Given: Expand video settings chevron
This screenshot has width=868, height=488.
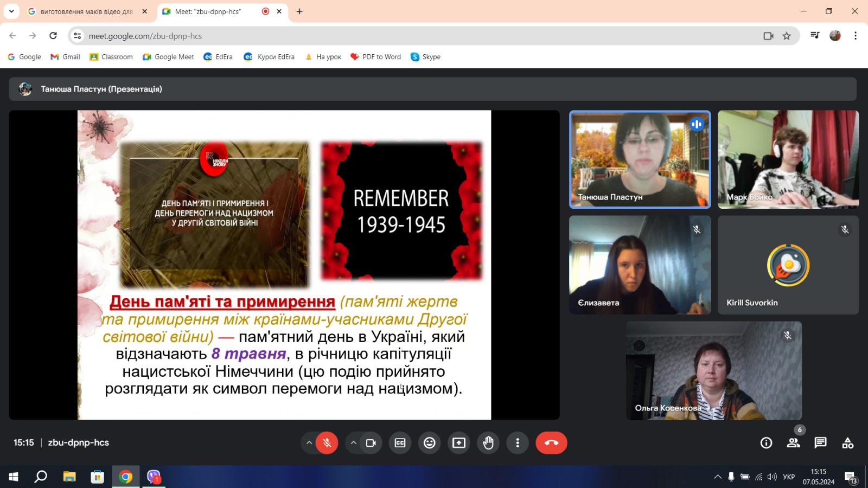Looking at the screenshot, I should [353, 443].
